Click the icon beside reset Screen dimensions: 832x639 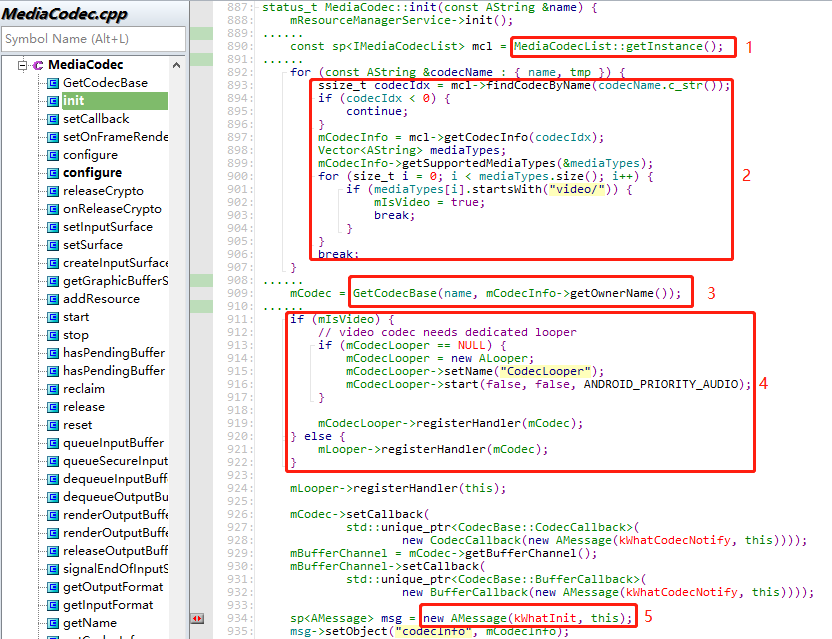pos(53,426)
